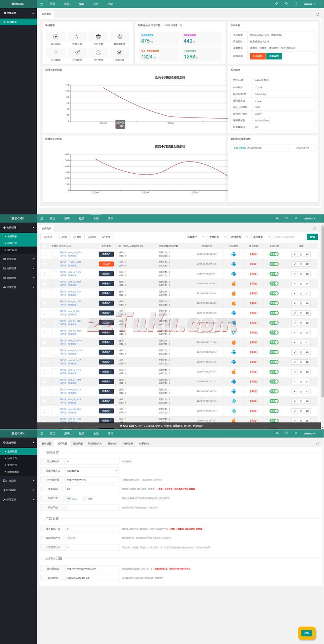
Task: Click edit pencil for user cms_49_1428
Action: point(294,254)
